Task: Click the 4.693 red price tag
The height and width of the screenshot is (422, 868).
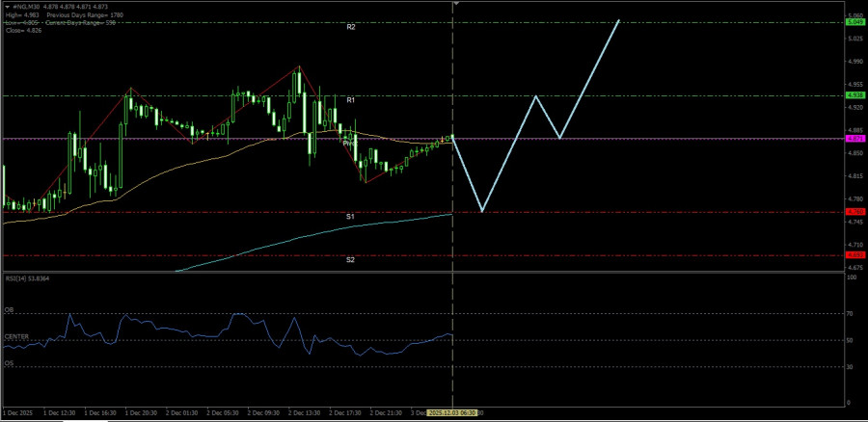Action: pos(855,255)
